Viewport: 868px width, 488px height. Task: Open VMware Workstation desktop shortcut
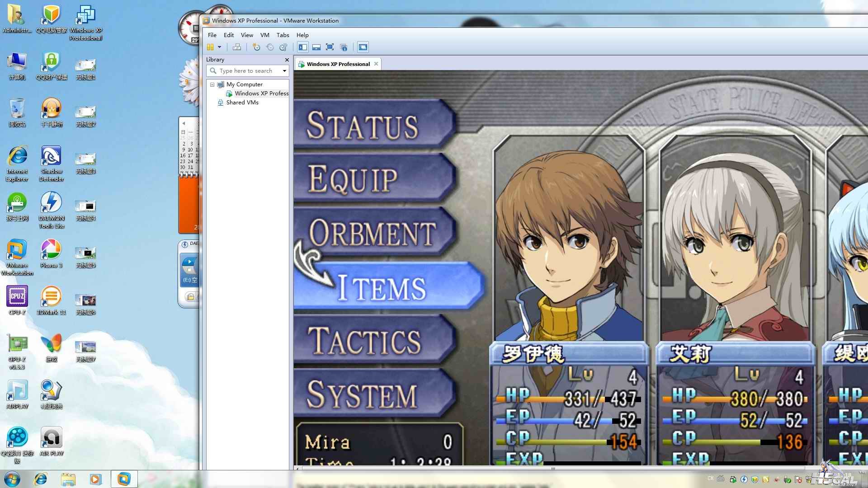click(x=17, y=258)
